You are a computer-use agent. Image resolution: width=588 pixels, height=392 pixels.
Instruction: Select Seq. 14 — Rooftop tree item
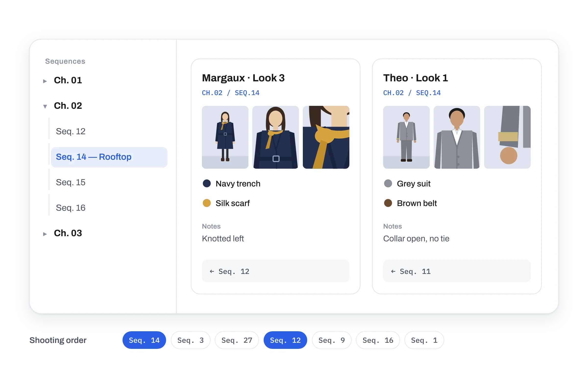pyautogui.click(x=109, y=157)
